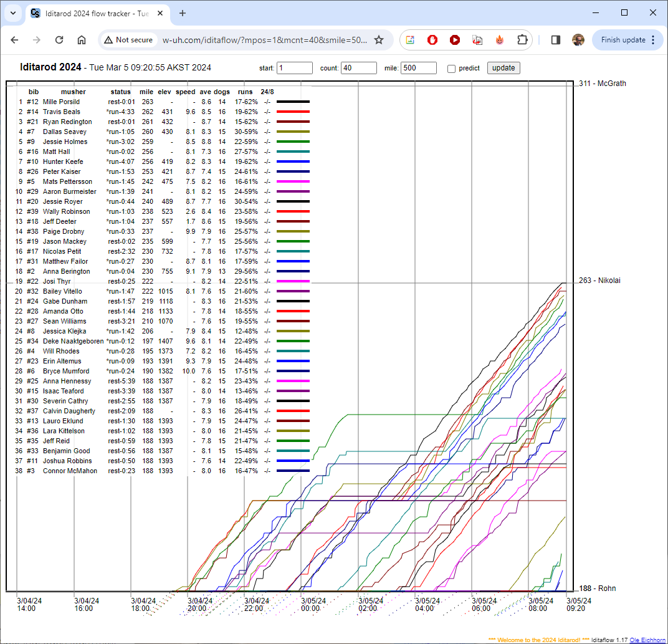Click the 263 - Nikolai checkpoint label
668x644 pixels.
[599, 281]
